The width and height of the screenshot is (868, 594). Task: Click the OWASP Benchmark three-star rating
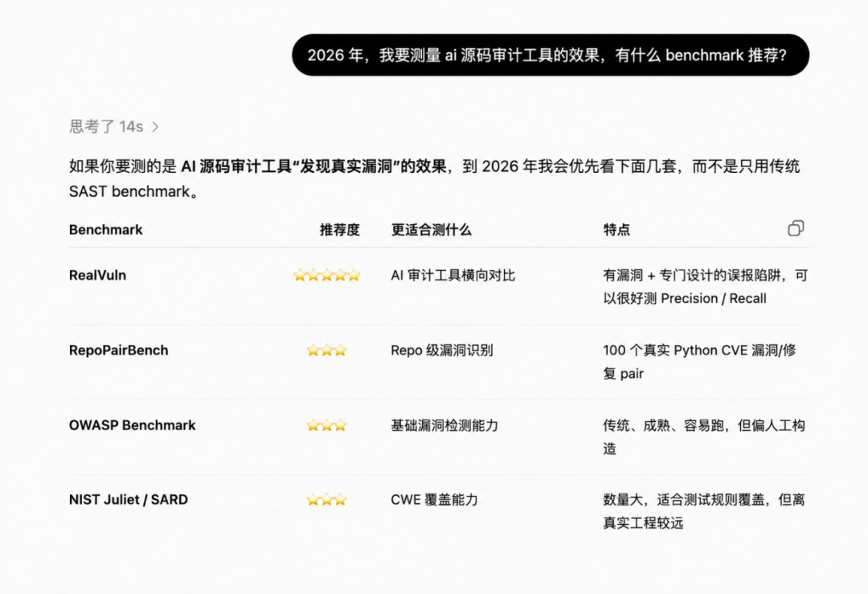326,425
